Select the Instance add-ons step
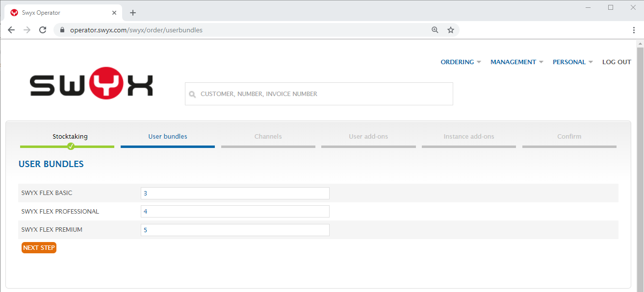Viewport: 644px width, 292px height. pos(469,137)
